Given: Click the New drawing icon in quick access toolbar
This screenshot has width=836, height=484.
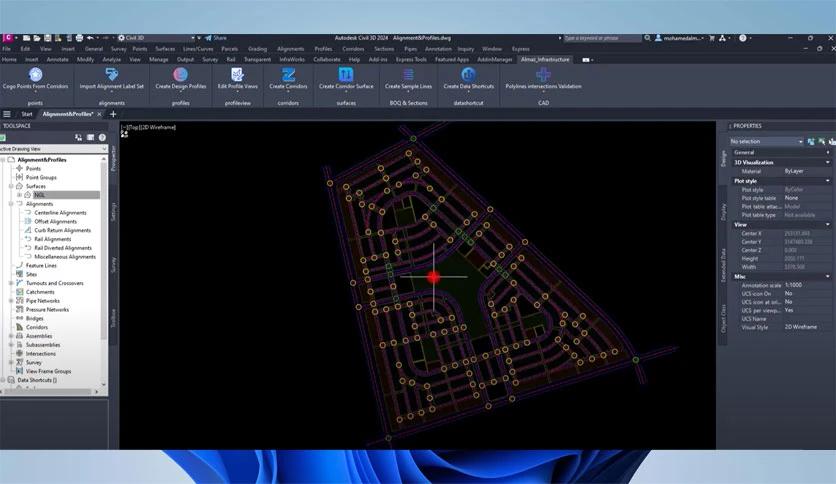Looking at the screenshot, I should pyautogui.click(x=26, y=38).
